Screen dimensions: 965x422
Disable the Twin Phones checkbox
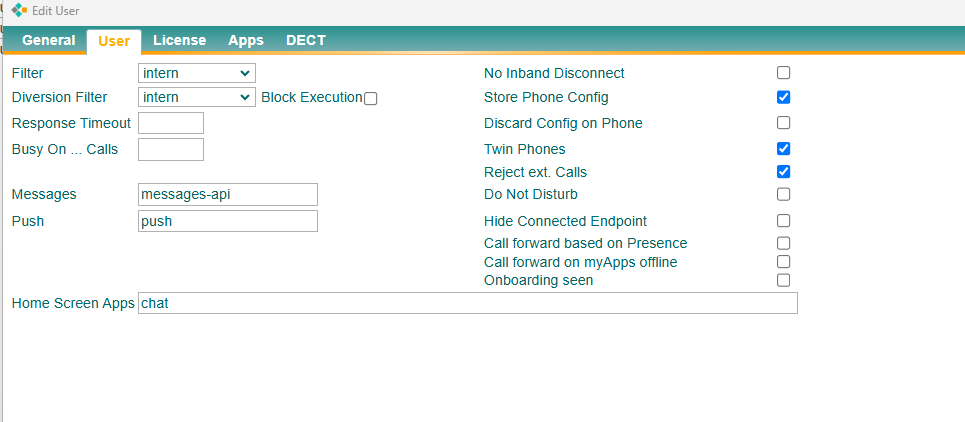point(783,148)
